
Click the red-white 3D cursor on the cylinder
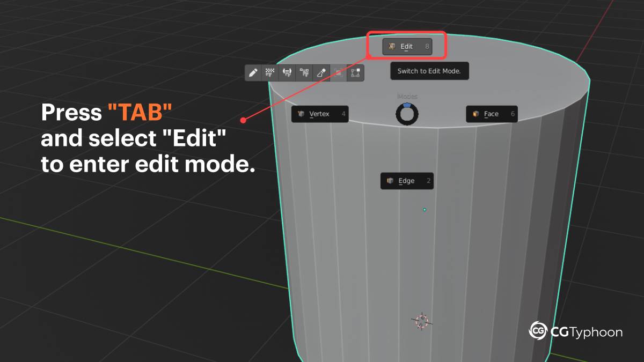click(422, 321)
